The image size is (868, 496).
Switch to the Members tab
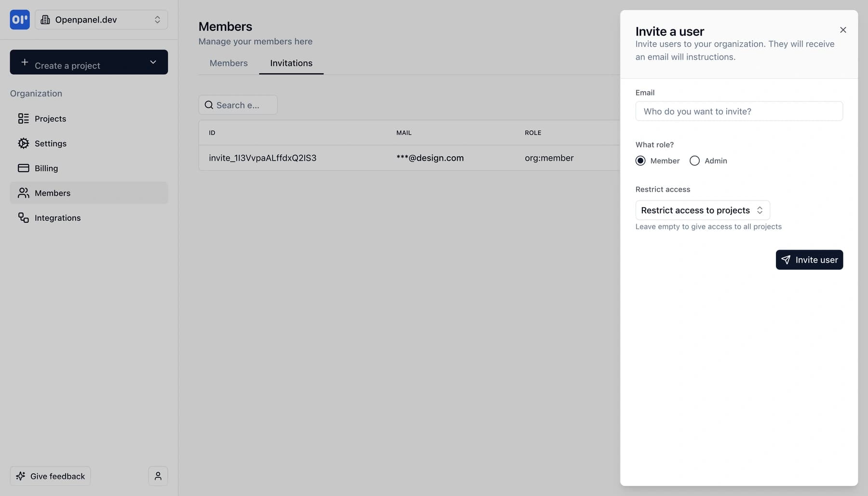pos(228,63)
